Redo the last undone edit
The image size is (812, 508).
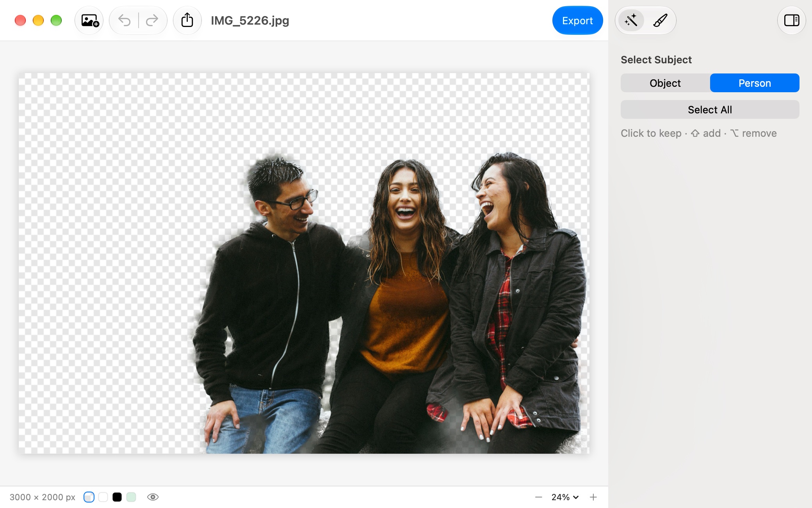point(152,20)
